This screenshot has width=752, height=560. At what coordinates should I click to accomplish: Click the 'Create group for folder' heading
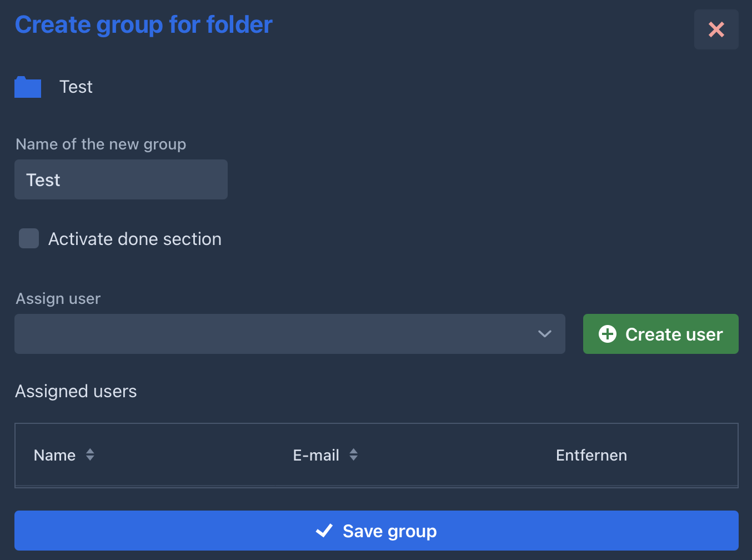point(143,25)
